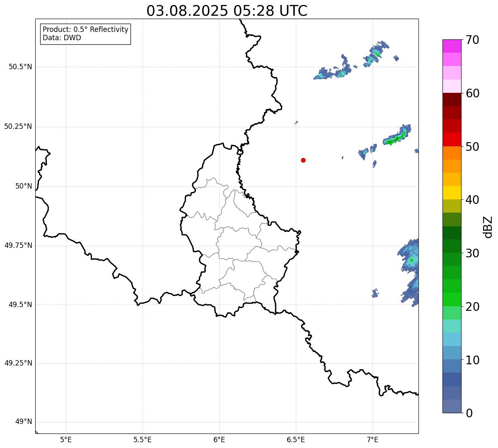This screenshot has height=448, width=498.
Task: Click the 49.5°N latitude label
Action: coord(20,305)
